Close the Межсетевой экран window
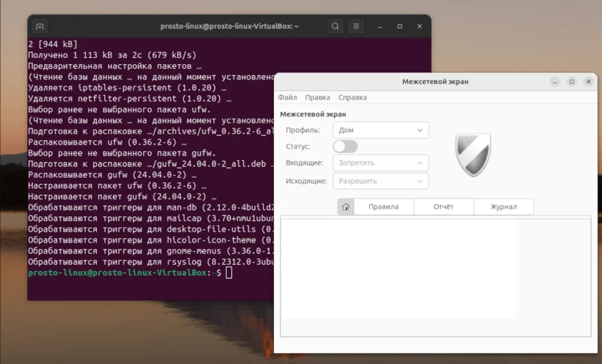This screenshot has height=364, width=602. click(x=588, y=82)
